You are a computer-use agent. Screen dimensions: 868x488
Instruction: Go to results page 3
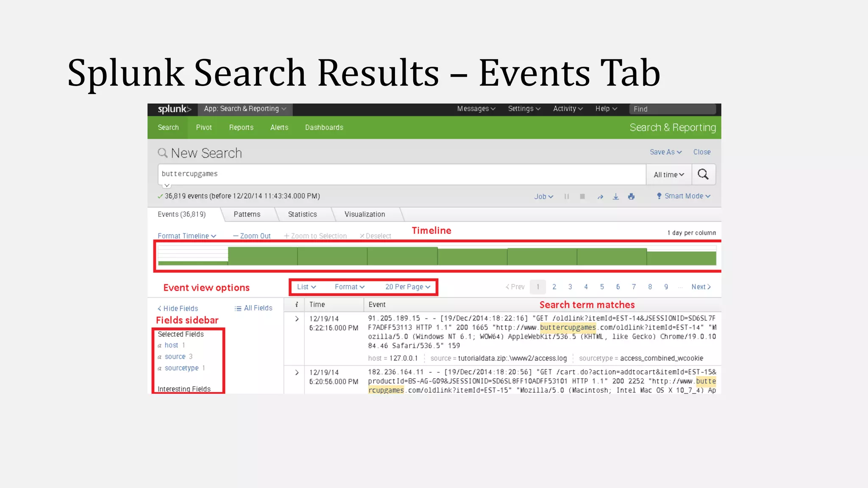[x=570, y=287]
